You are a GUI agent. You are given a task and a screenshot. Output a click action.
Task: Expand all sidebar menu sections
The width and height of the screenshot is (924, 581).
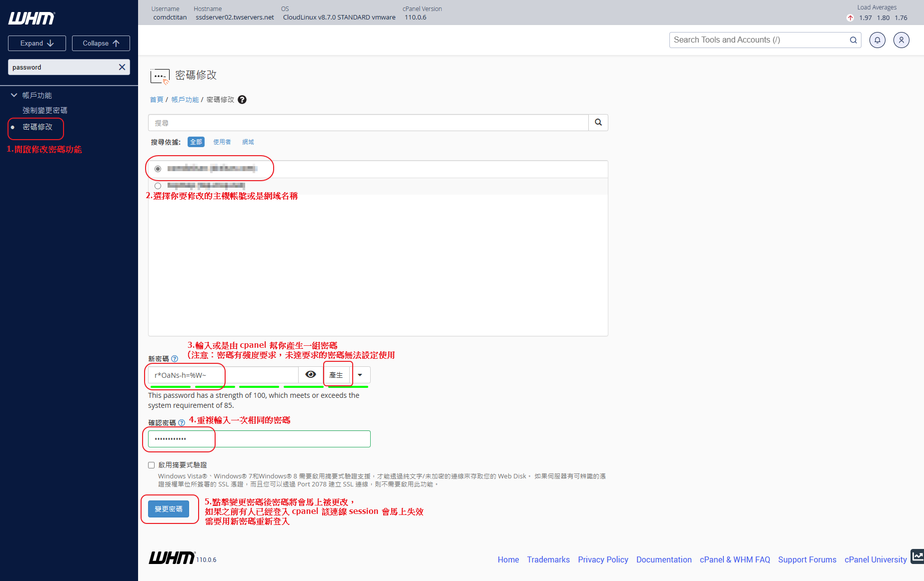[37, 44]
